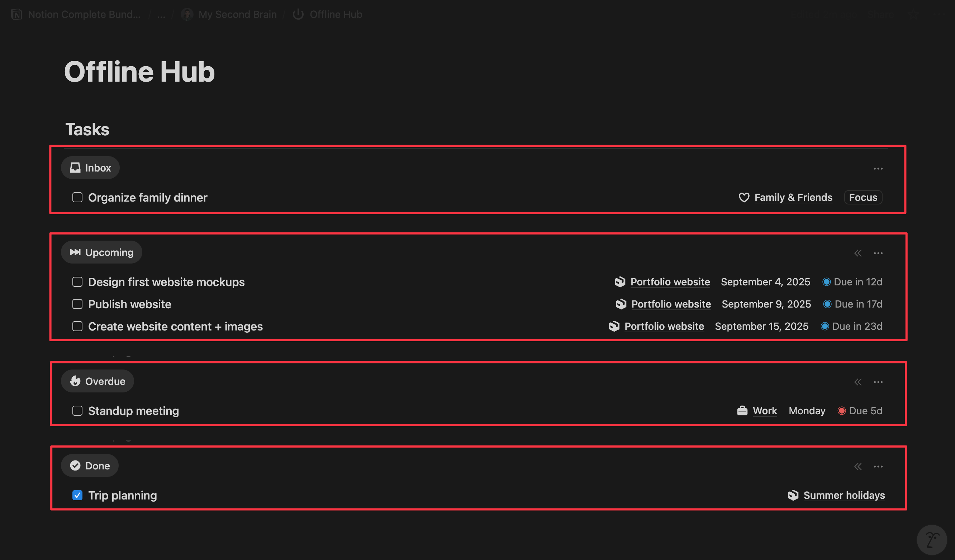Click the Offline Hub power icon in breadcrumb
This screenshot has width=955, height=560.
(298, 14)
